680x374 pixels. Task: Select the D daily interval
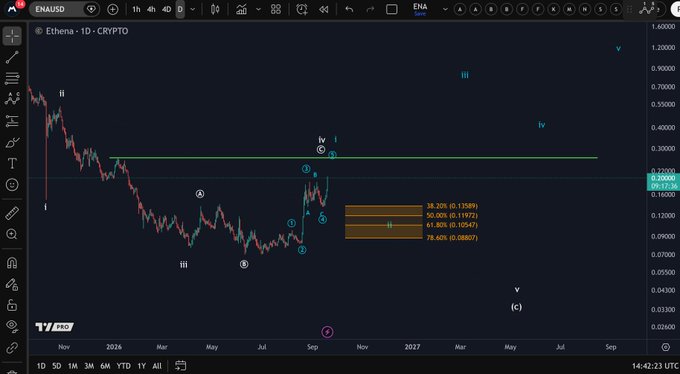180,9
